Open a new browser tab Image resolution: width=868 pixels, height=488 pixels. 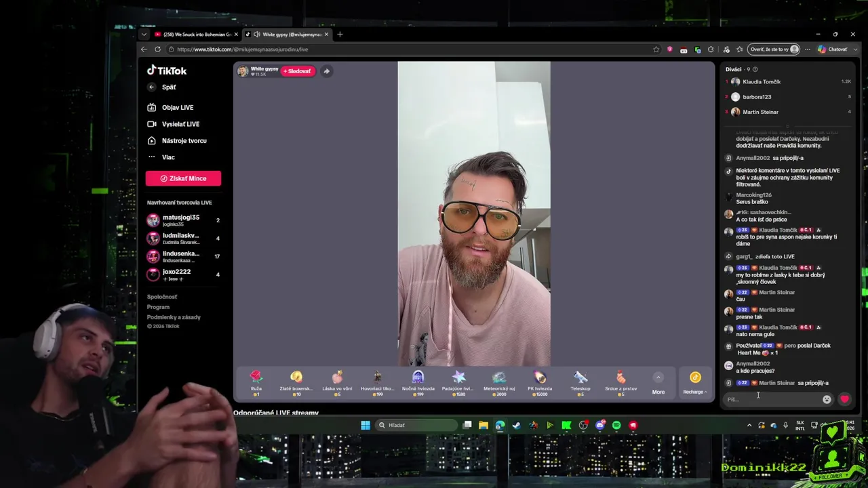pyautogui.click(x=340, y=35)
